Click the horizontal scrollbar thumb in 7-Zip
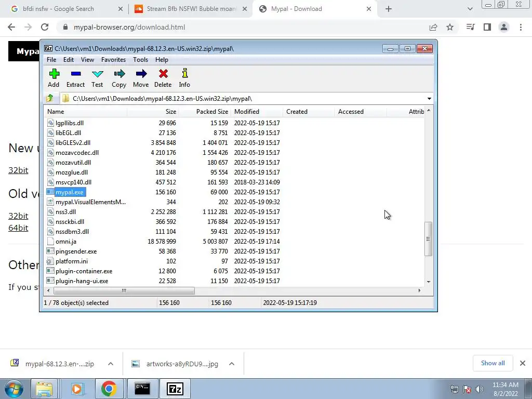Image resolution: width=532 pixels, height=399 pixels. pos(124,290)
